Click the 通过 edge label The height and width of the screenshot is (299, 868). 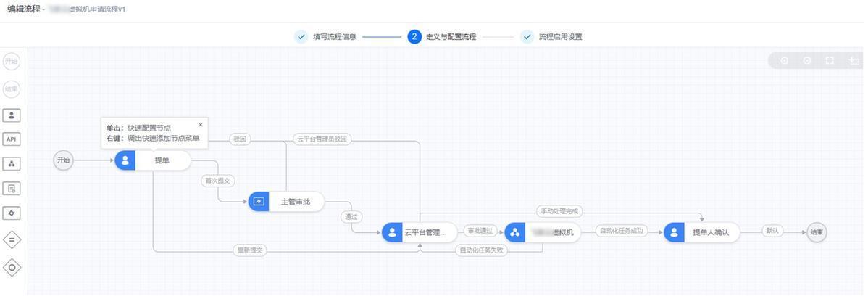pyautogui.click(x=351, y=218)
